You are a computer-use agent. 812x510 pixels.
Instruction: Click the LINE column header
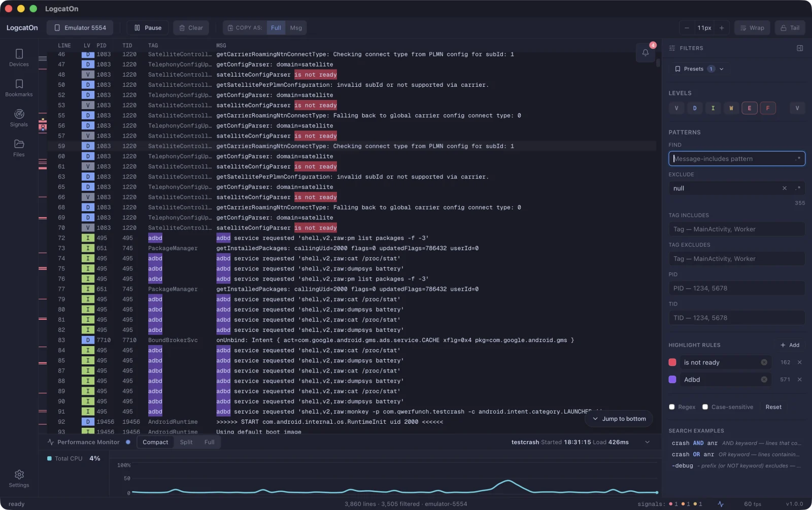click(64, 46)
